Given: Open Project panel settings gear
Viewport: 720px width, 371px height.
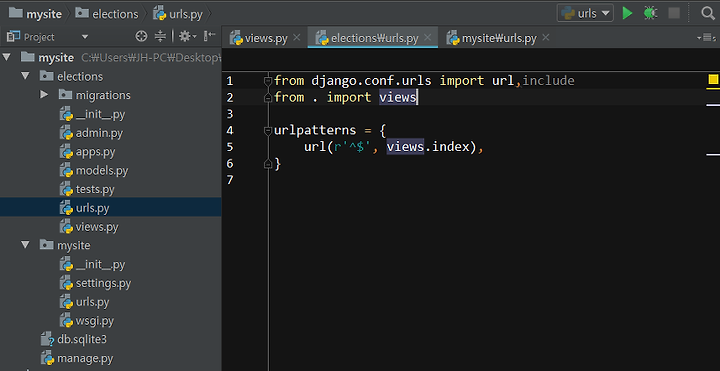Looking at the screenshot, I should tap(187, 36).
